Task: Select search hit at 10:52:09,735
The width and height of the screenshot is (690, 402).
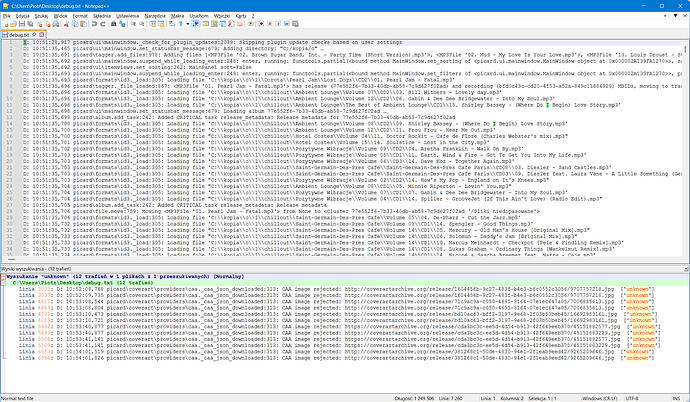Action: pos(336,295)
